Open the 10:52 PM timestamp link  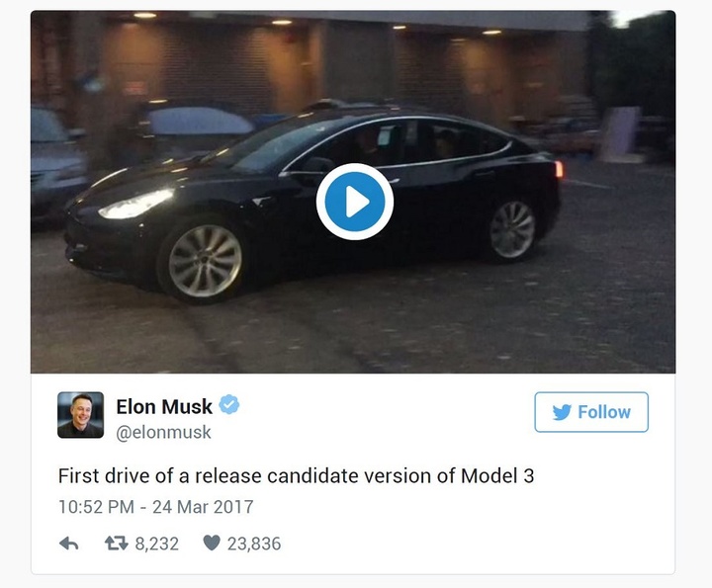pyautogui.click(x=96, y=507)
